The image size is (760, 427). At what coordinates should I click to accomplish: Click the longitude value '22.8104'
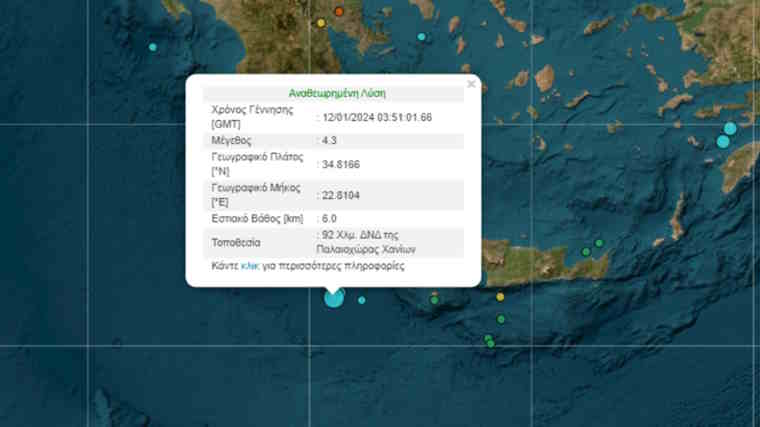point(341,196)
